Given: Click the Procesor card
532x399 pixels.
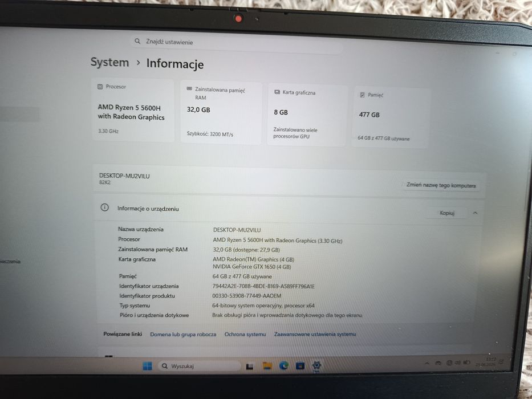Looking at the screenshot, I should [x=133, y=110].
